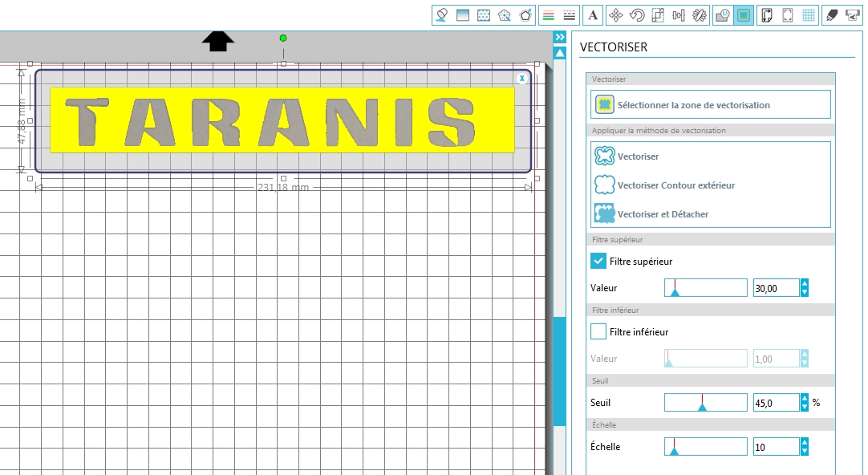
Task: Click the TARANIS image on the canvas
Action: point(282,120)
